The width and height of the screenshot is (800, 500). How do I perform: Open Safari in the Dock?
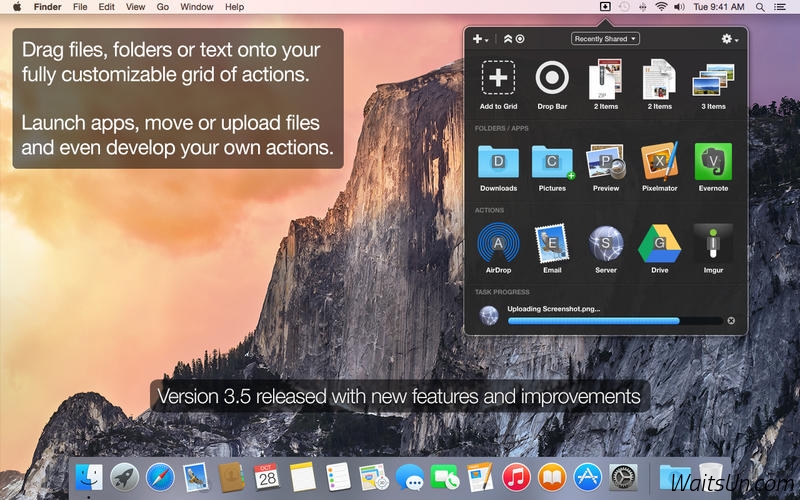(x=160, y=478)
